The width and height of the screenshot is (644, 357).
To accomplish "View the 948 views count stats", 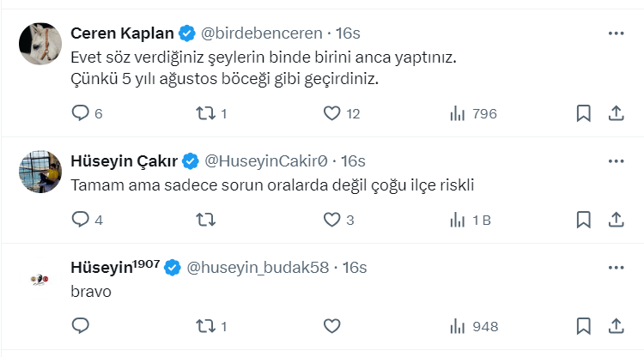I will pos(473,326).
